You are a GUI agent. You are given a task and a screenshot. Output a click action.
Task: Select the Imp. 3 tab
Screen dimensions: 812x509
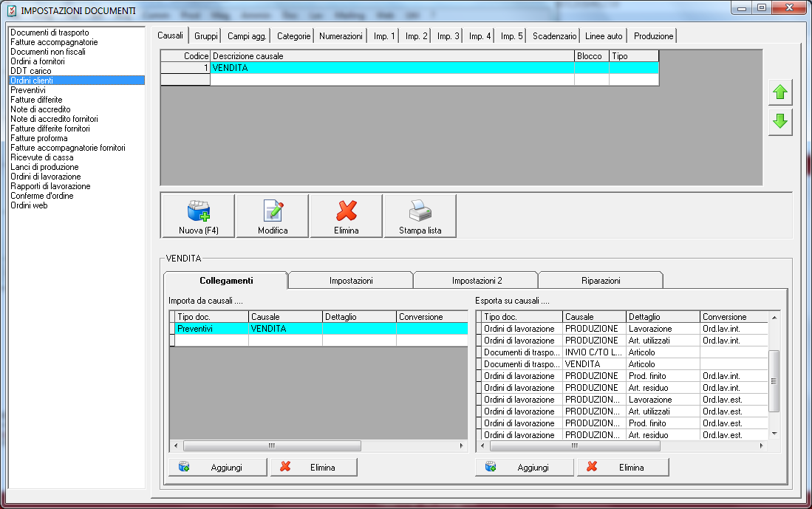pos(448,35)
